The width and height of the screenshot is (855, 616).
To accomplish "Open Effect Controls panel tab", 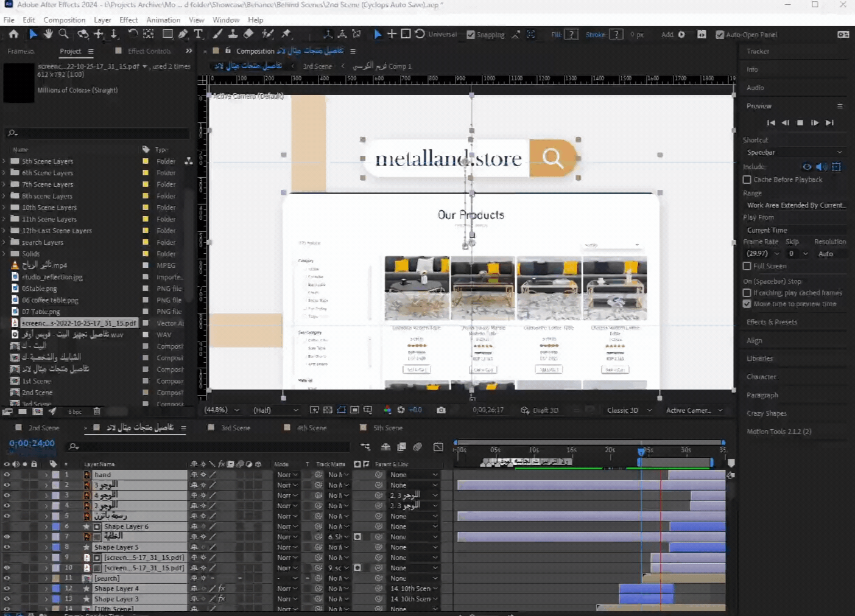I will (x=149, y=51).
